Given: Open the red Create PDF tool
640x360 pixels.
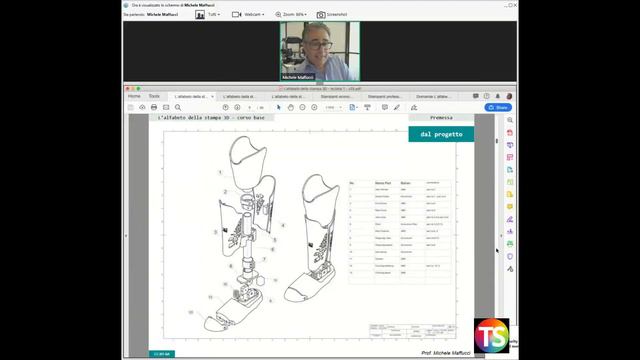Looking at the screenshot, I should (x=510, y=133).
